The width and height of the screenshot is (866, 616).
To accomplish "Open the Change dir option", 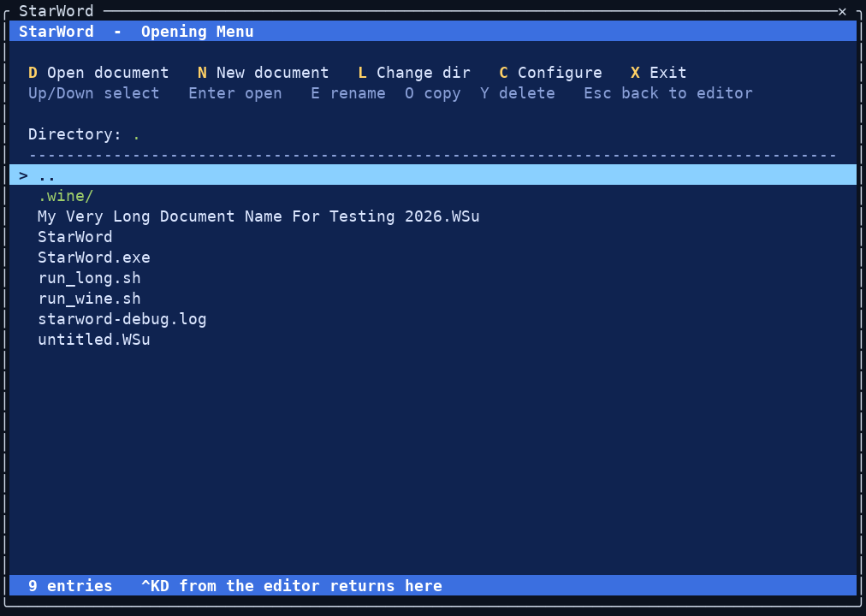I will [414, 73].
